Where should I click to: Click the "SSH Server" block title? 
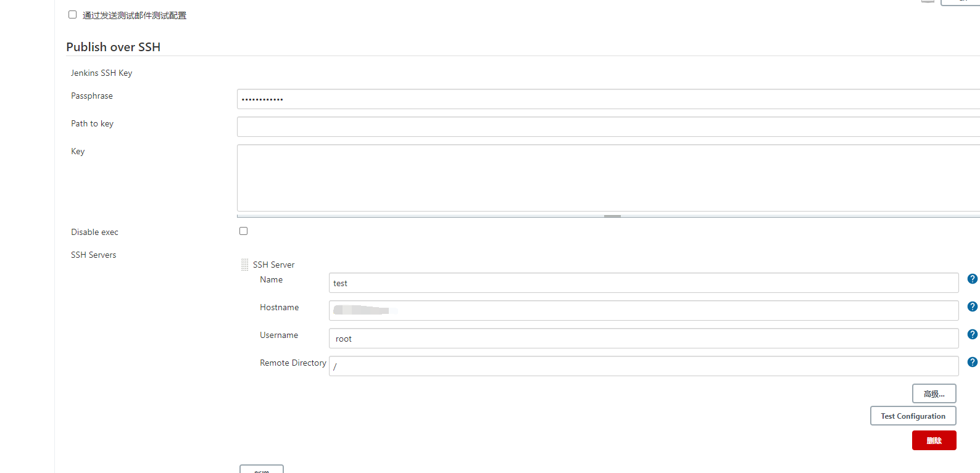[273, 265]
